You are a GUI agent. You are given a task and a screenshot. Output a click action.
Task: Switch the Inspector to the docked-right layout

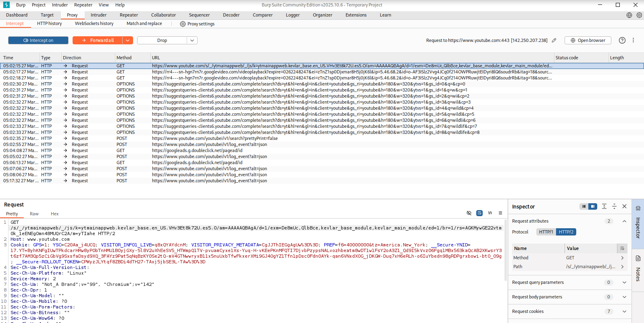tap(592, 206)
